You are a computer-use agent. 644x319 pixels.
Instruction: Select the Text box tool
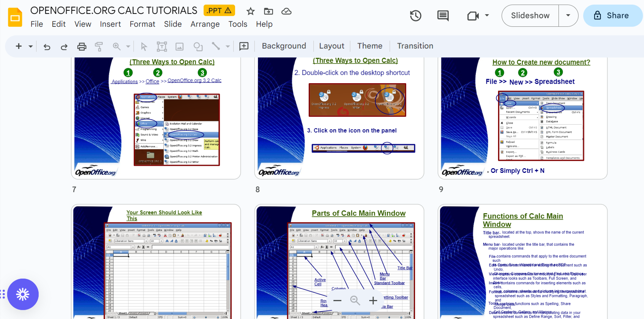click(x=162, y=46)
